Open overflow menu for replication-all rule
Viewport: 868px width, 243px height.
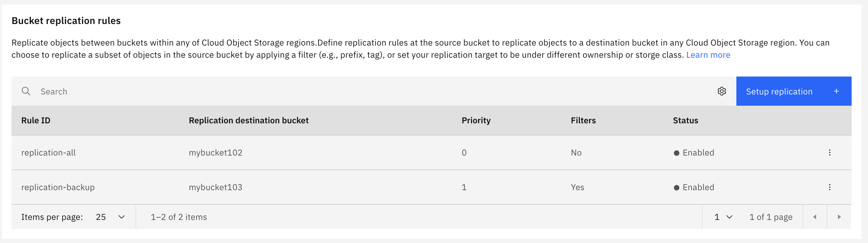(829, 152)
